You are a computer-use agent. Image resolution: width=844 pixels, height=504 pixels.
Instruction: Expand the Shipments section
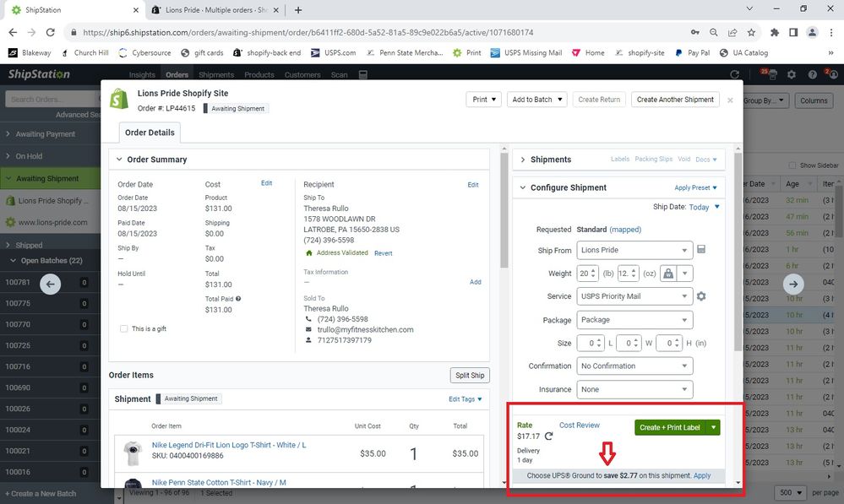click(x=550, y=160)
